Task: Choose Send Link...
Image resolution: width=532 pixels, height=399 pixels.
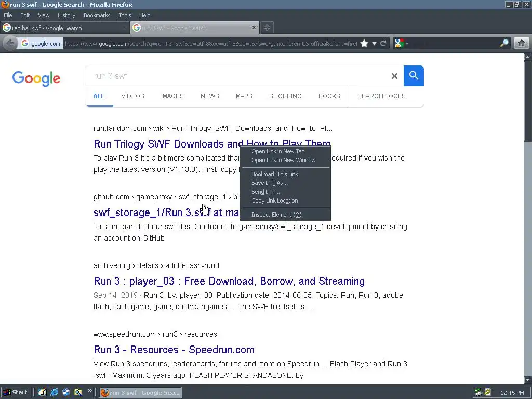Action: point(286,192)
